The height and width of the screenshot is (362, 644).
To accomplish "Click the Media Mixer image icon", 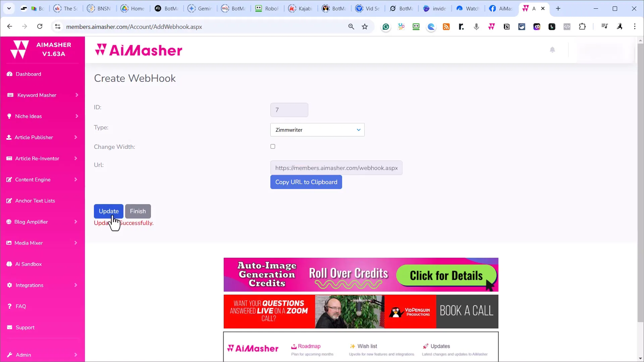I will tap(9, 243).
